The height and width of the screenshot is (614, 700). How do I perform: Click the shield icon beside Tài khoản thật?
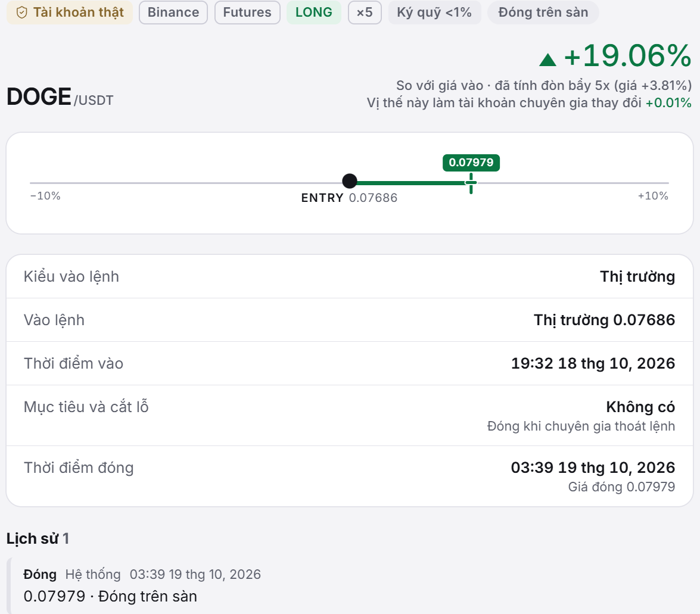click(21, 13)
